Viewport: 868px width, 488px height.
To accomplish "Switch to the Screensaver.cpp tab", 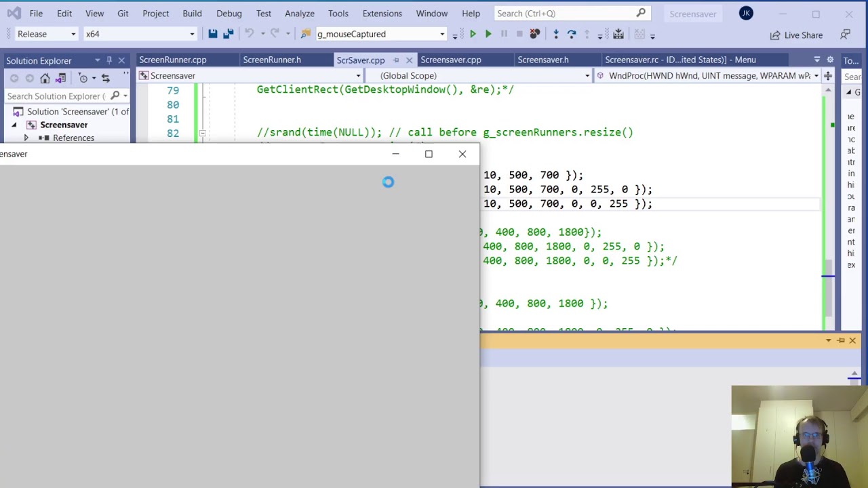I will pyautogui.click(x=451, y=60).
